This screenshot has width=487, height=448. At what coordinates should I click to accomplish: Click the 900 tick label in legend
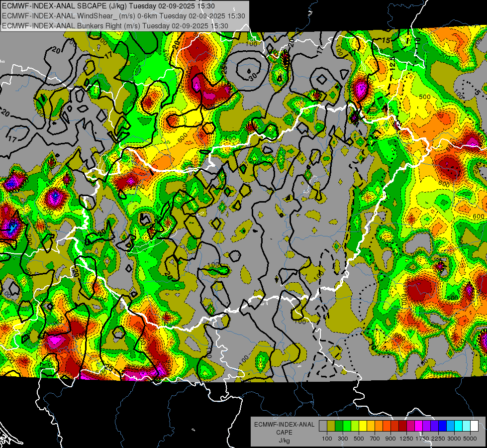(x=390, y=439)
